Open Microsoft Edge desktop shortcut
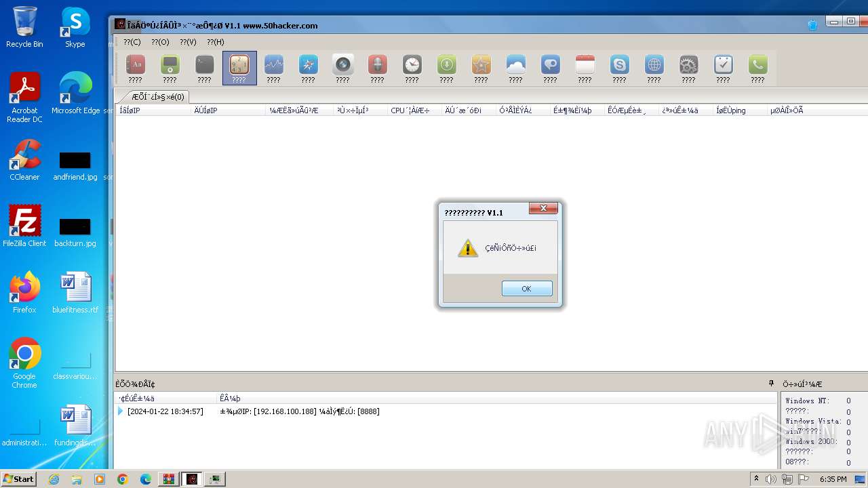 point(75,94)
